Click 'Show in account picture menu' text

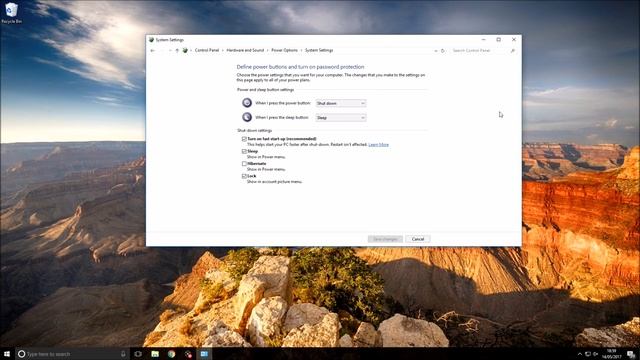click(274, 182)
